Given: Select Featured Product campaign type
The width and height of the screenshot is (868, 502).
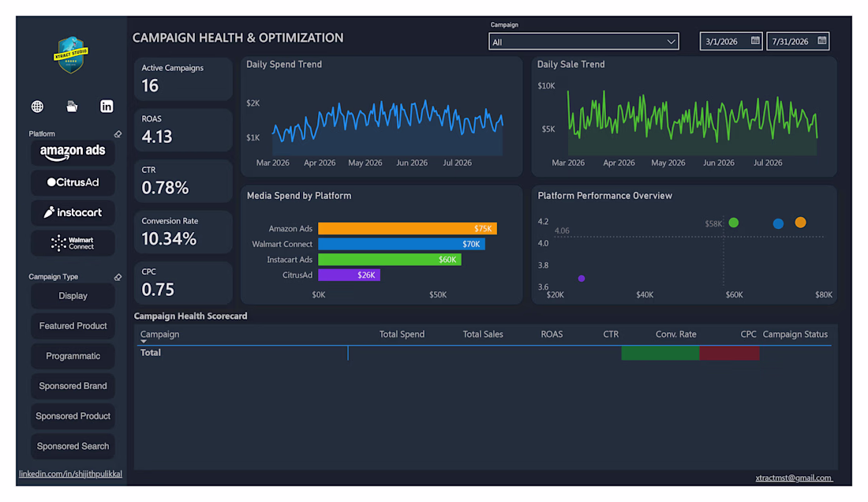Looking at the screenshot, I should pyautogui.click(x=73, y=326).
